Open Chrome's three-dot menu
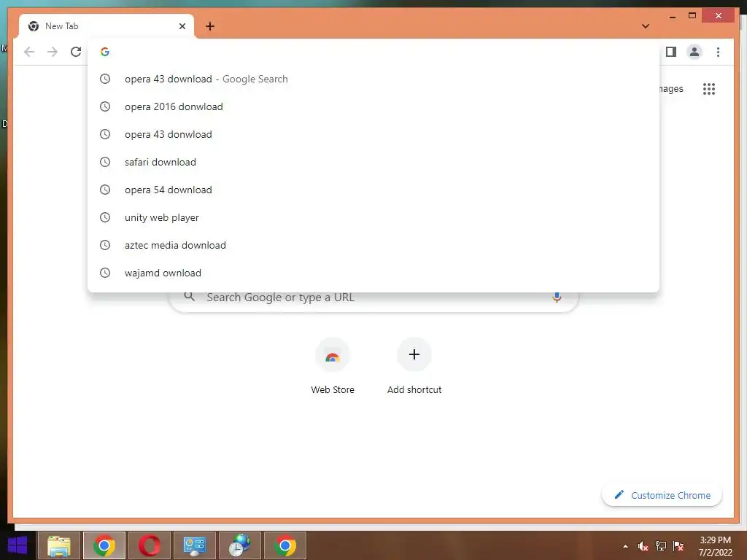The width and height of the screenshot is (747, 560). pyautogui.click(x=718, y=52)
